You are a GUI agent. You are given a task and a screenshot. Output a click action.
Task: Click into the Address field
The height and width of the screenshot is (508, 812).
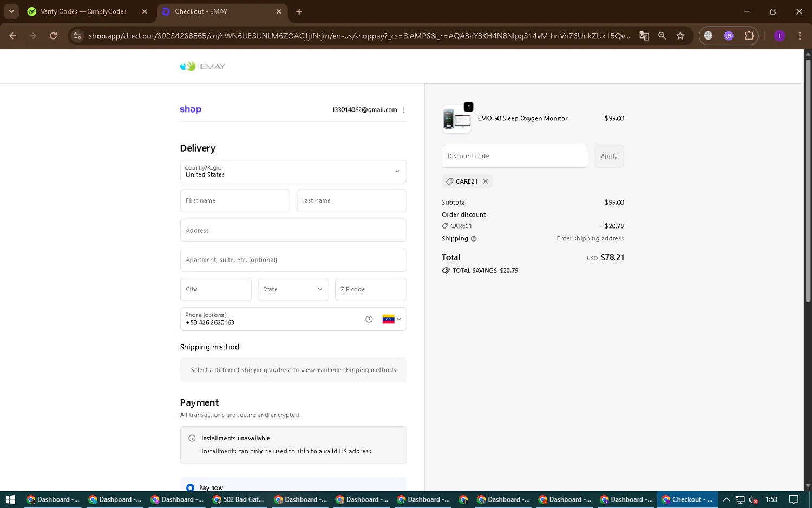pyautogui.click(x=293, y=230)
